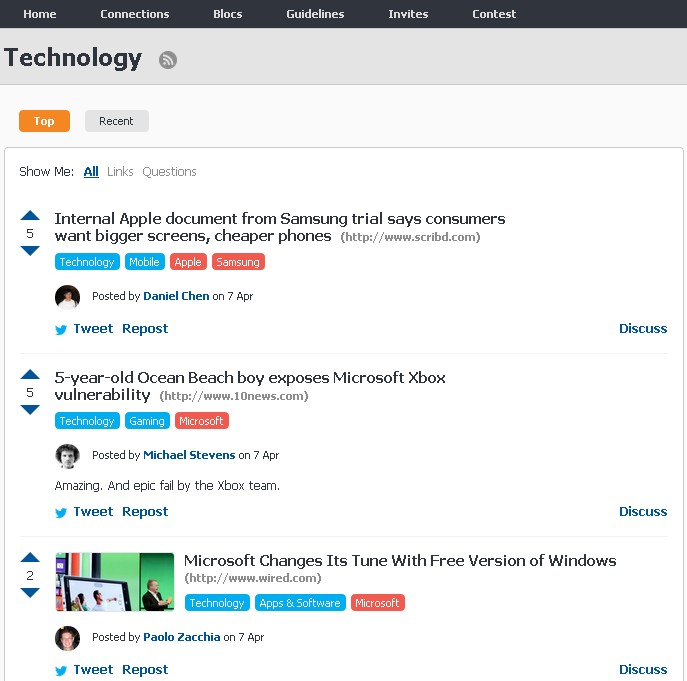Tweet the Internal Apple document post
Viewport: 687px width, 681px height.
point(84,329)
